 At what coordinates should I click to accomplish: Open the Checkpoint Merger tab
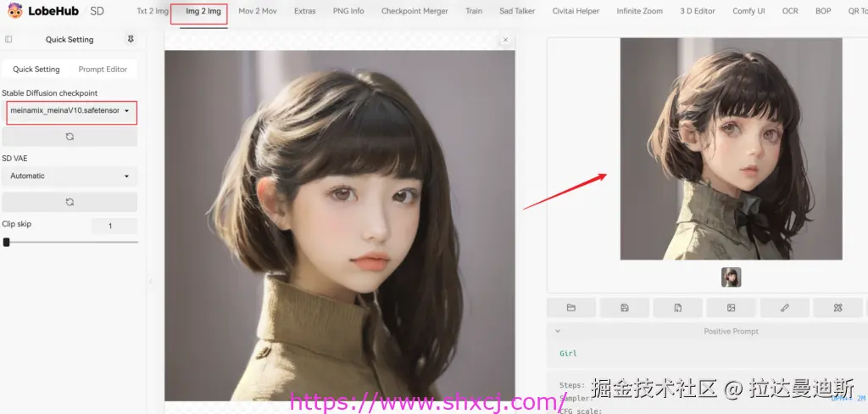415,11
